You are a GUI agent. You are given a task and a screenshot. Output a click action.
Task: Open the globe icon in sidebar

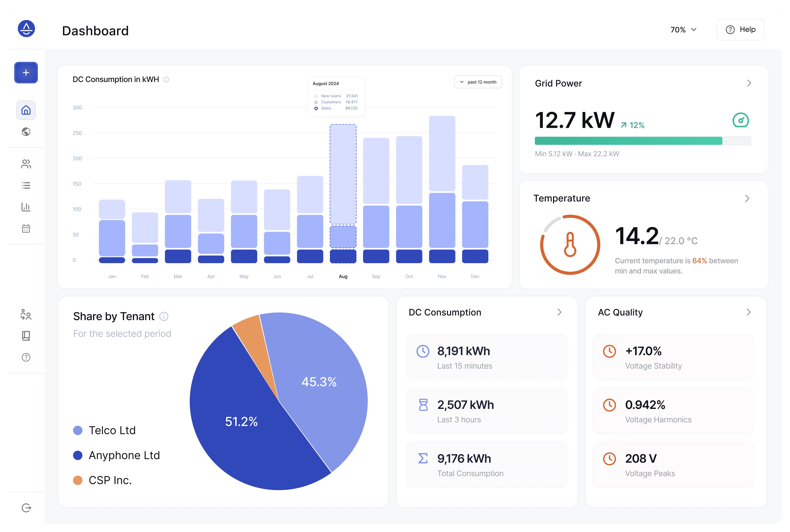pos(26,132)
